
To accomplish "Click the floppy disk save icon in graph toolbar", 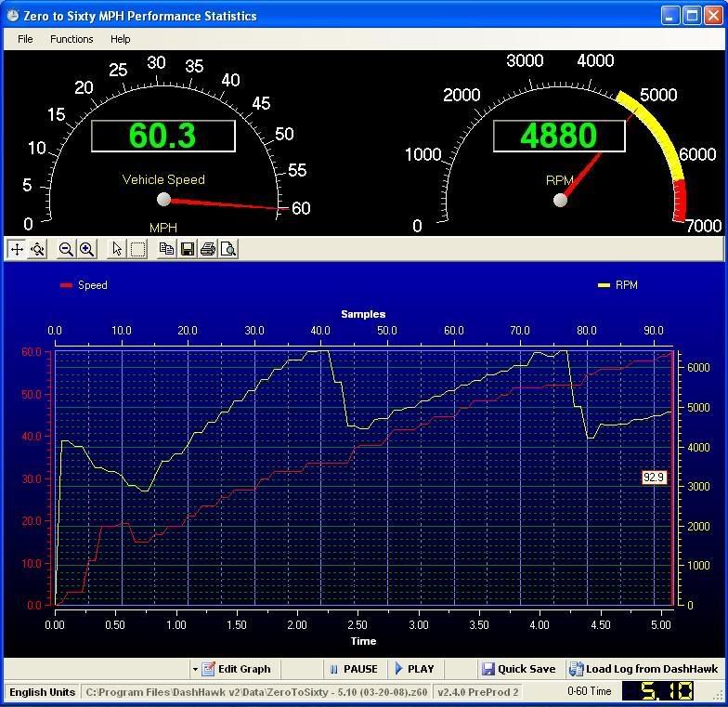I will (188, 249).
